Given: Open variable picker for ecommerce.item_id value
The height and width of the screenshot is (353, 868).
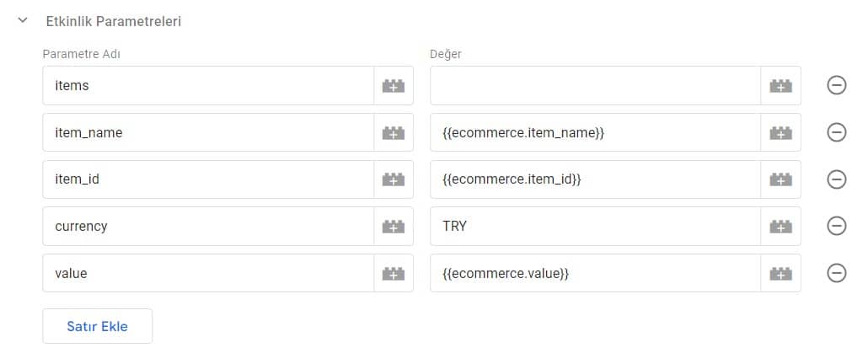Looking at the screenshot, I should 780,179.
